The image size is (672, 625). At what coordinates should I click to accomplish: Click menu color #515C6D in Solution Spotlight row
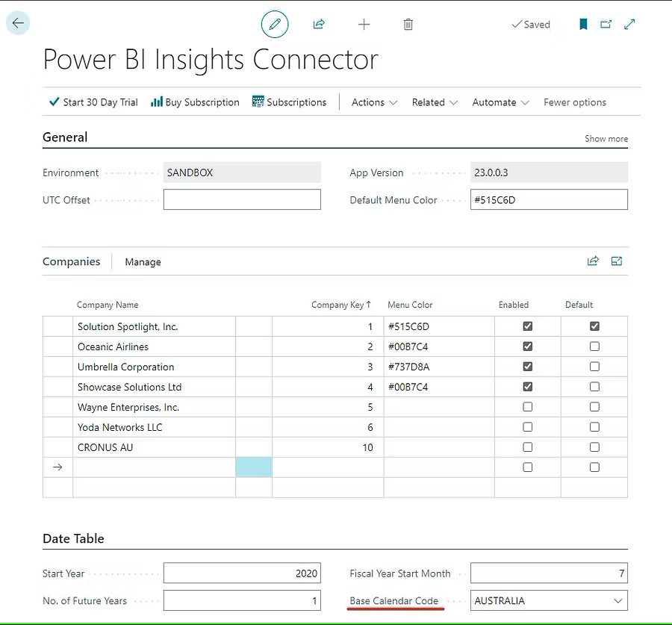[439, 326]
